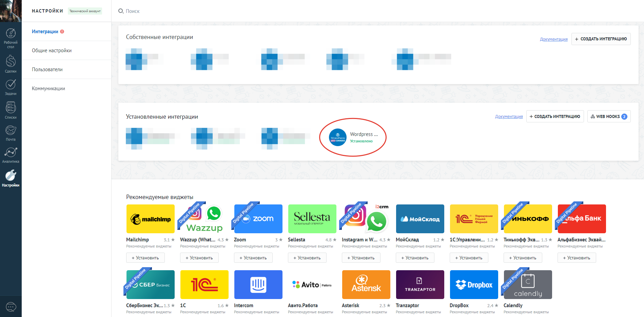
Task: Open the Аналитика section
Action: pyautogui.click(x=11, y=154)
